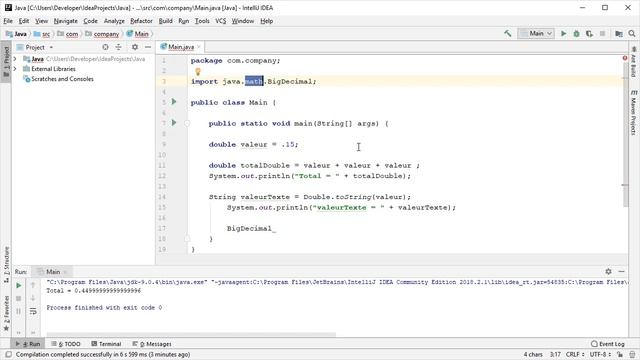Click the Stop square icon in the Run panel
This screenshot has width=640, height=360.
pyautogui.click(x=18, y=298)
